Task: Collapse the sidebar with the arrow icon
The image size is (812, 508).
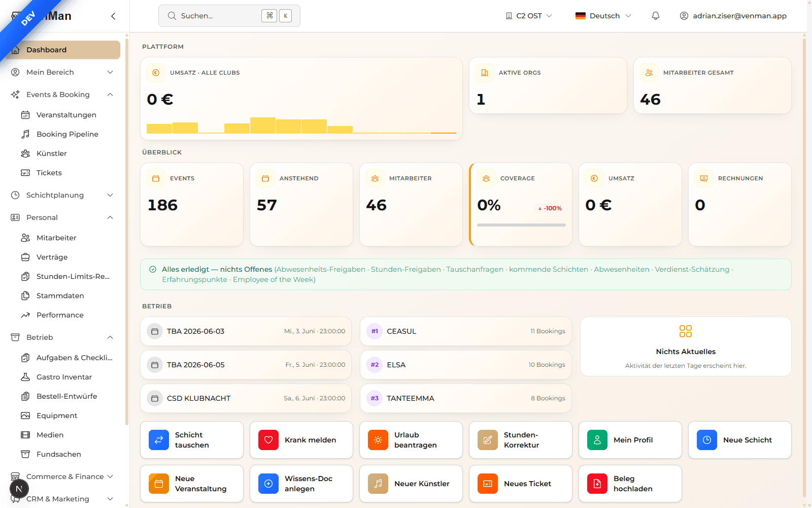Action: pyautogui.click(x=113, y=16)
